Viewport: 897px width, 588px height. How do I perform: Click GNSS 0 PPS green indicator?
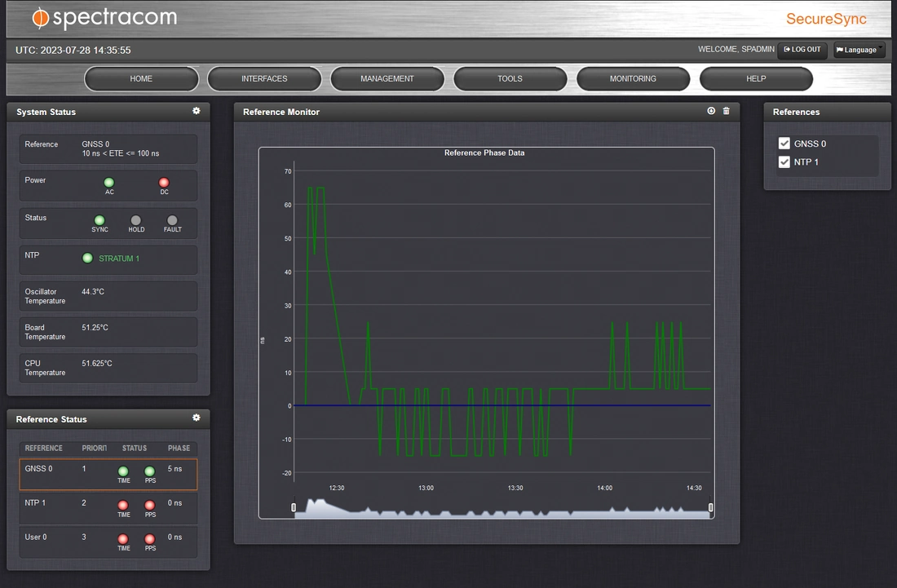pos(149,471)
